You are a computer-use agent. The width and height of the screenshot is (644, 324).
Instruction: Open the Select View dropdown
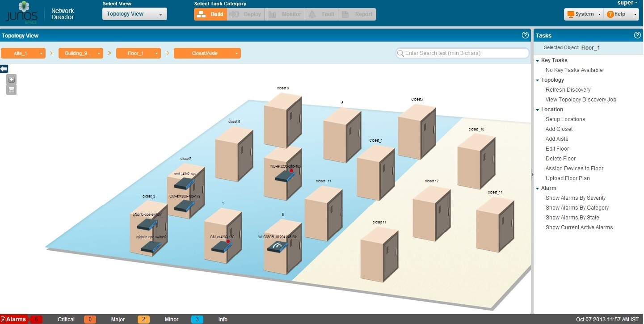point(135,14)
